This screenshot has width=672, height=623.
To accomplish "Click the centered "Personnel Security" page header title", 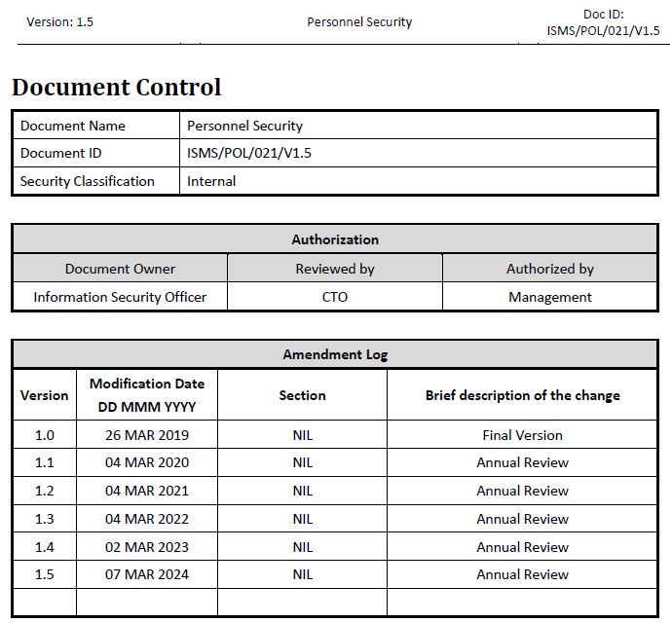I will [x=359, y=21].
